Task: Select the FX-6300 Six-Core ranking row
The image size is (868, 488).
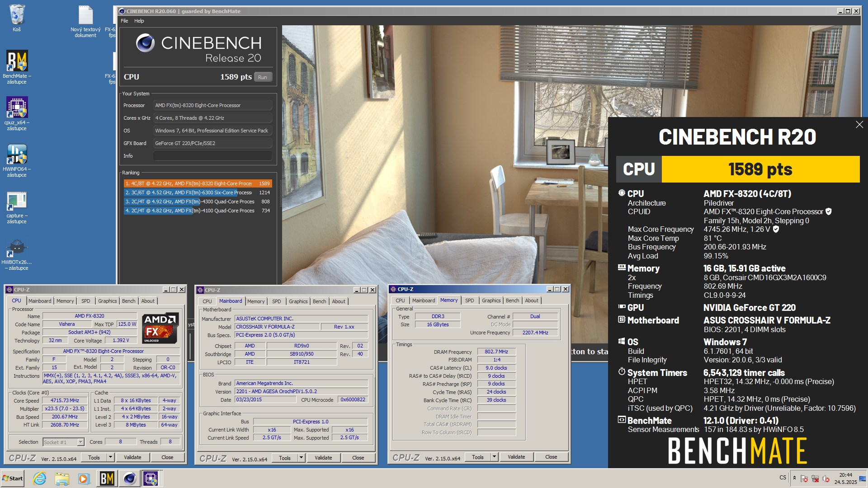Action: click(198, 192)
